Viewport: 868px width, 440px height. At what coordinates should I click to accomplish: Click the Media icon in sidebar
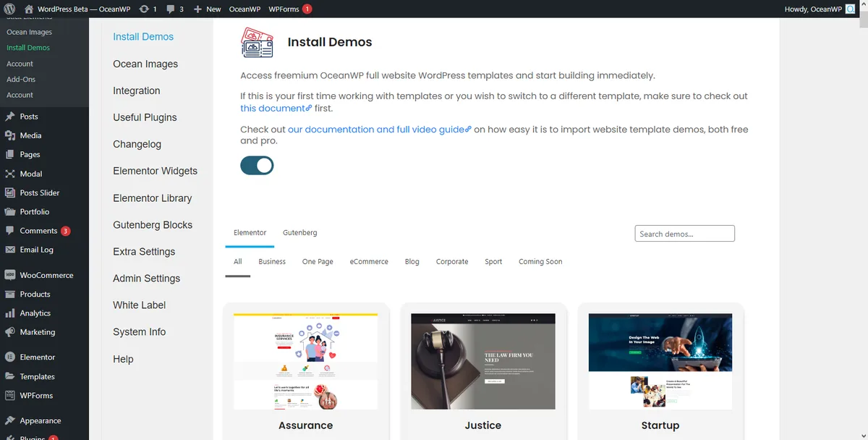[x=10, y=135]
